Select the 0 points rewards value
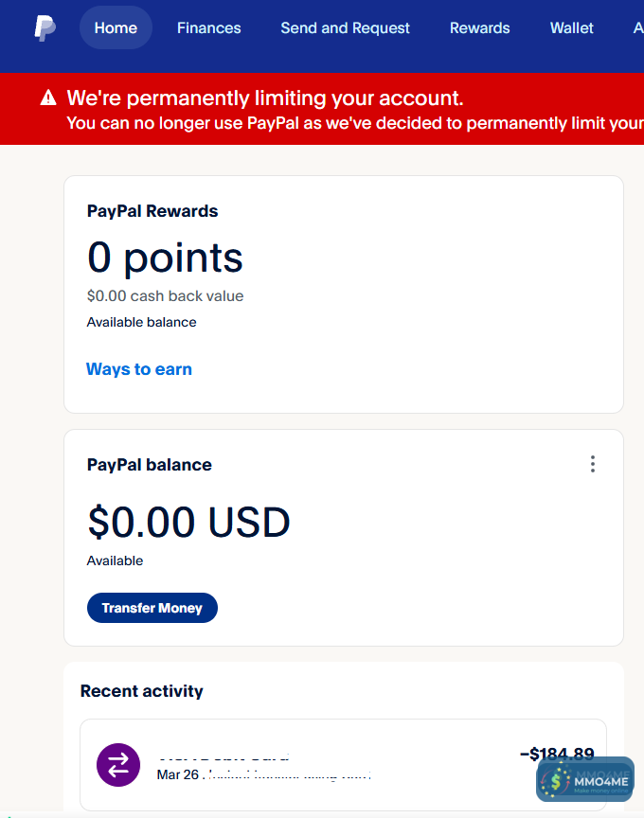The height and width of the screenshot is (818, 644). click(x=165, y=258)
